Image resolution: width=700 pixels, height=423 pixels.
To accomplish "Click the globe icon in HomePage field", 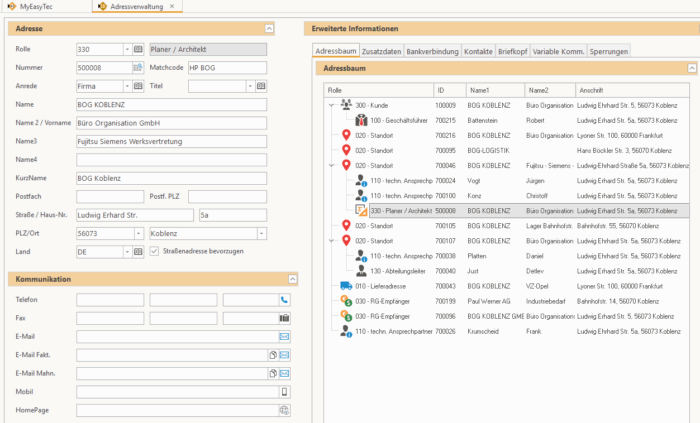I will [x=284, y=410].
